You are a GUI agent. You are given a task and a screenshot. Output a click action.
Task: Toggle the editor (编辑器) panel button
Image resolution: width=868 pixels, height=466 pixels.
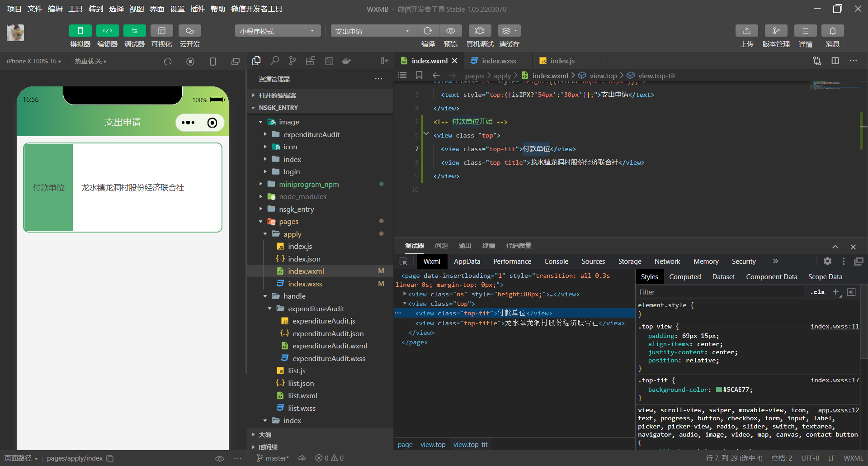[107, 31]
